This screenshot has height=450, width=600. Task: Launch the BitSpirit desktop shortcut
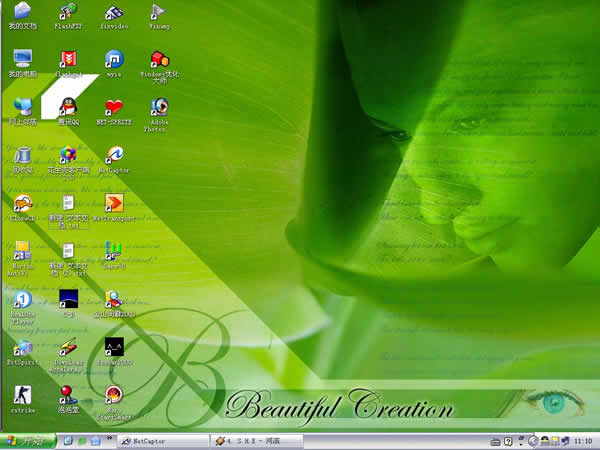(22, 348)
